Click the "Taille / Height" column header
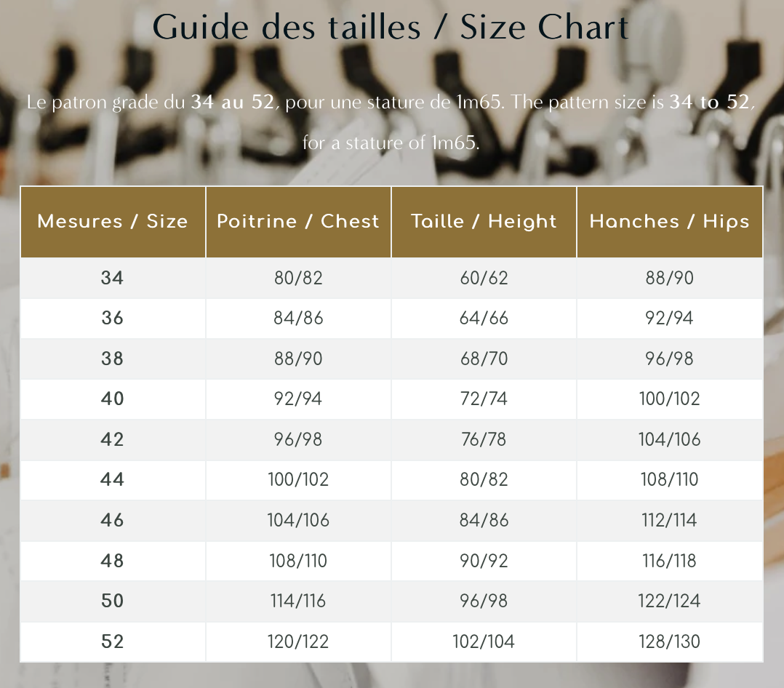This screenshot has height=688, width=784. pos(484,222)
